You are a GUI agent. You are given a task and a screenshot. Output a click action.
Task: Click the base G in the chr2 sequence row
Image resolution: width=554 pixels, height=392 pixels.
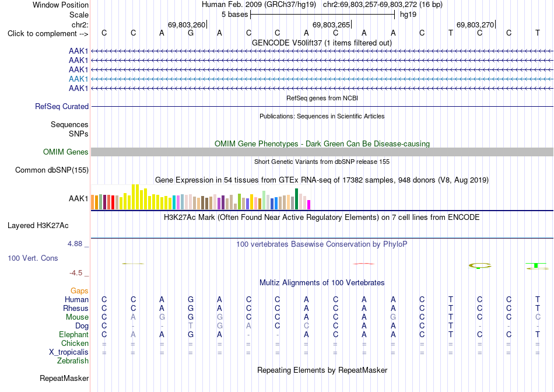point(191,33)
